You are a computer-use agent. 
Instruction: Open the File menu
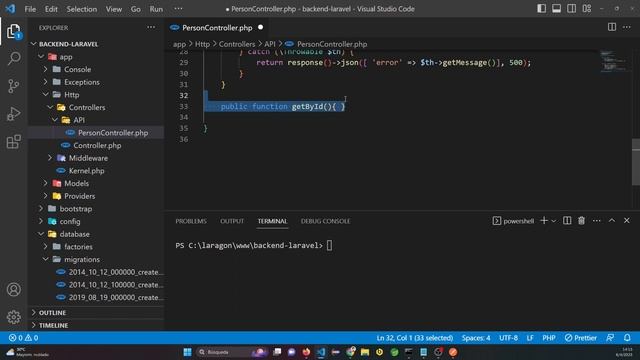tap(30, 9)
